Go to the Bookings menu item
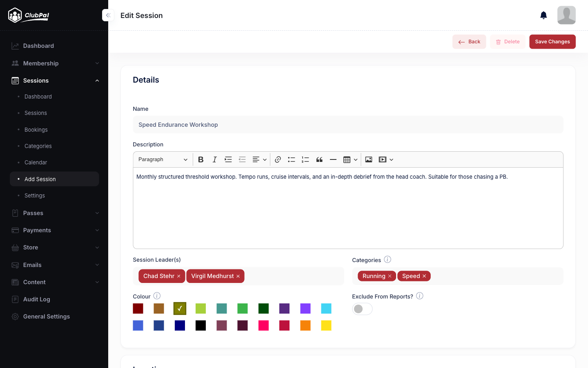Viewport: 588px width, 368px height. 36,130
